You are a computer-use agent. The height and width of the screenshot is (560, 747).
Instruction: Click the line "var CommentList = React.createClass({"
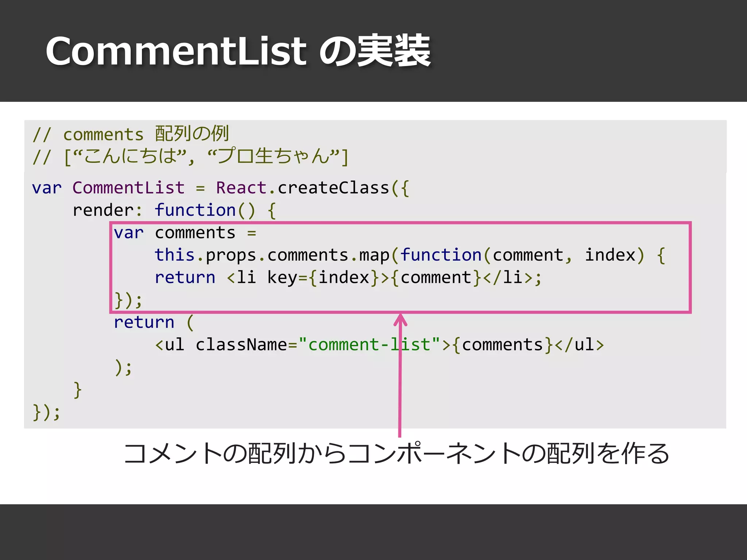tap(221, 188)
